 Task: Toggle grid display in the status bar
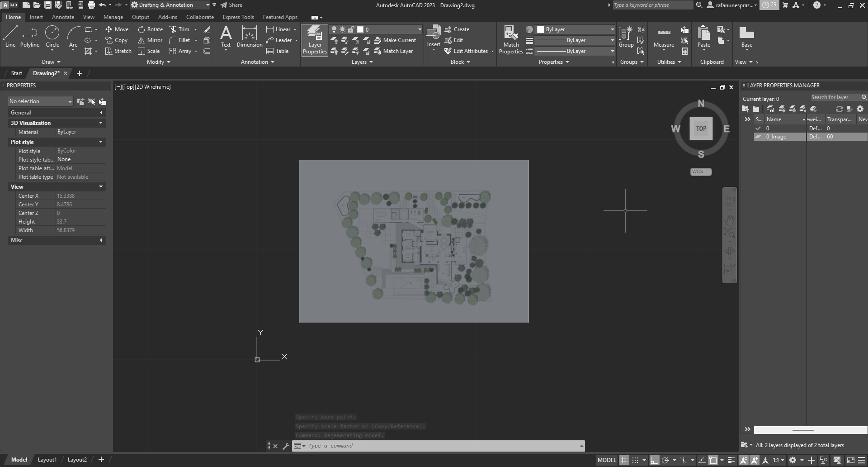[624, 460]
